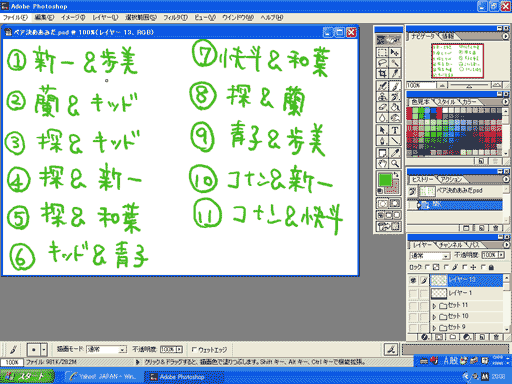Click the green foreground color swatch
This screenshot has height=384, width=512.
tap(385, 180)
